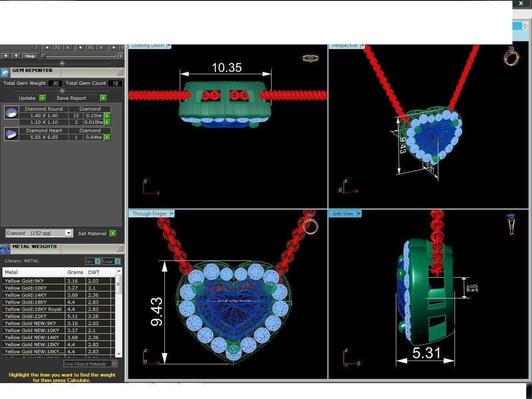Click the green arrow next to Set Material
The image size is (532, 399).
(113, 234)
